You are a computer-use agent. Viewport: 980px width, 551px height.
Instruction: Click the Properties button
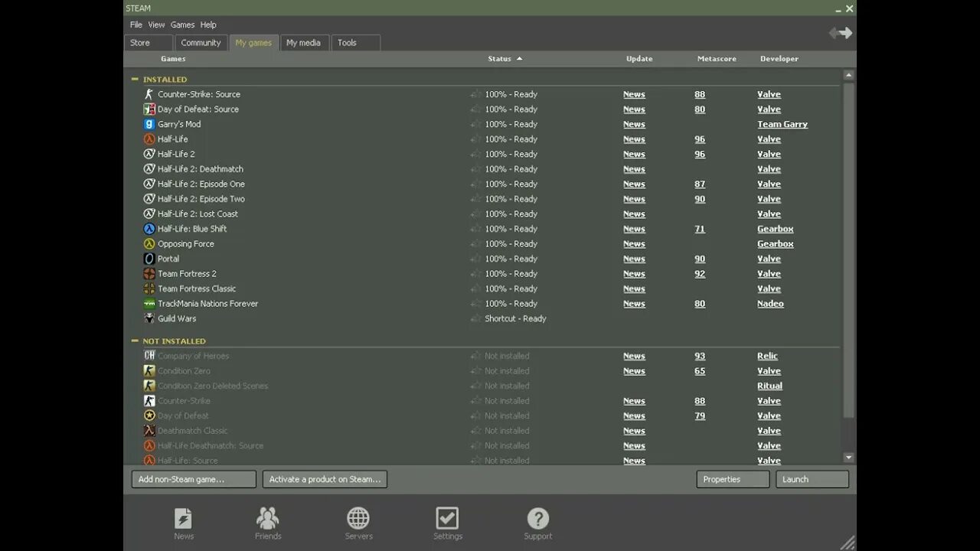coord(733,479)
